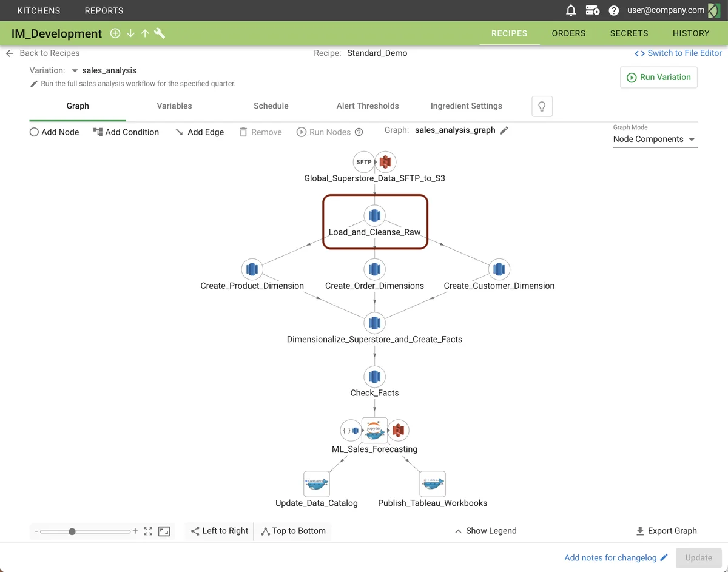The image size is (728, 572).
Task: Click the lightbulb hint icon
Action: pos(542,106)
